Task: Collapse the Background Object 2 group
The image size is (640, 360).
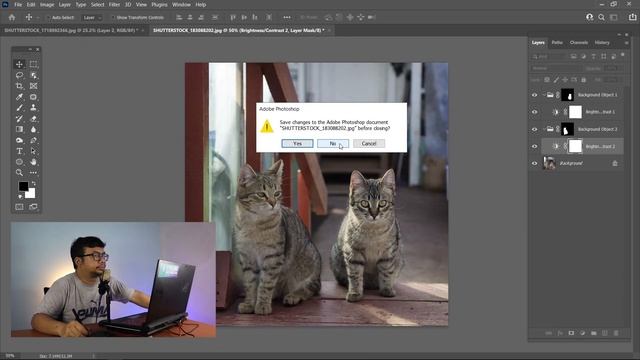Action: pos(544,129)
